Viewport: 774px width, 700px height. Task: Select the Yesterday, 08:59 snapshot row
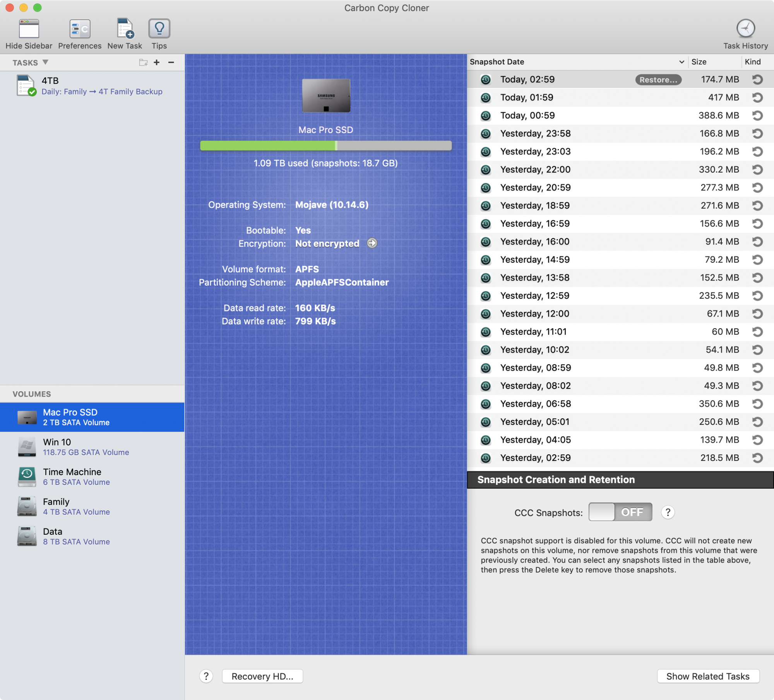620,368
